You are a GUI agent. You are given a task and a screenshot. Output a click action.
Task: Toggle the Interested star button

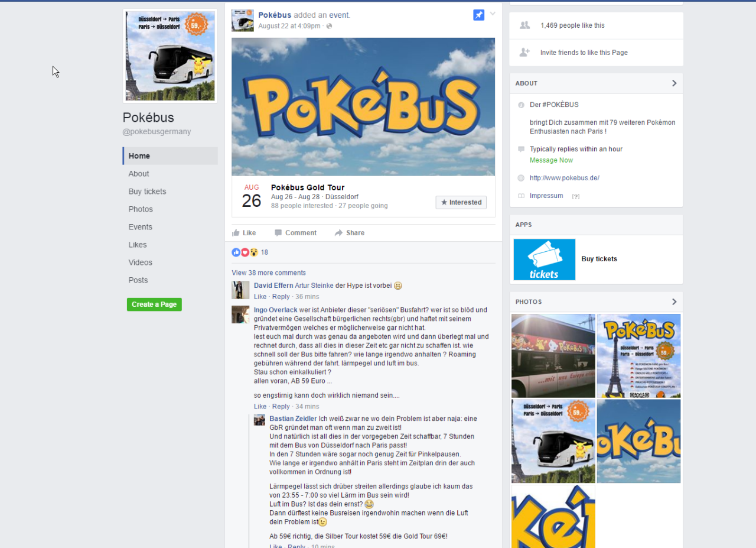point(461,202)
